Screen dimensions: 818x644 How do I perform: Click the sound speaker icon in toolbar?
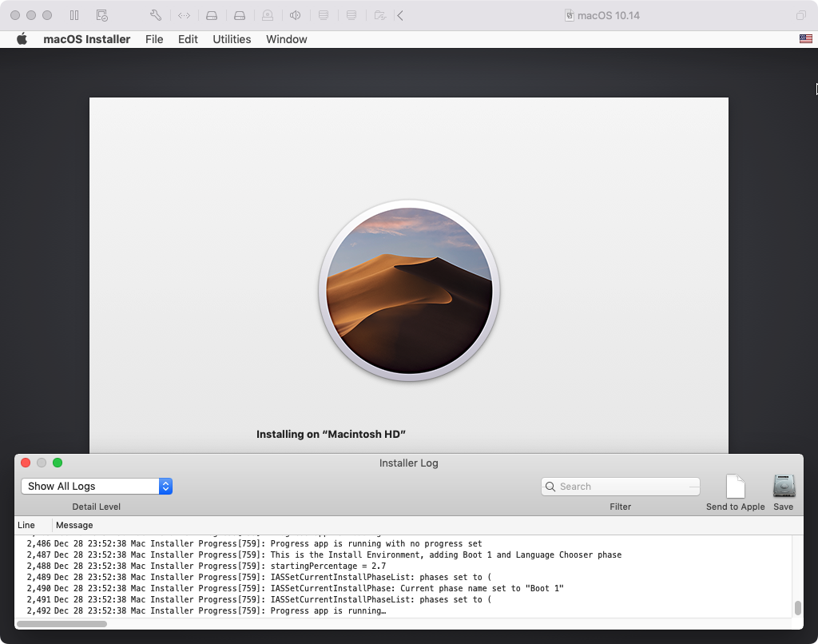click(x=296, y=15)
